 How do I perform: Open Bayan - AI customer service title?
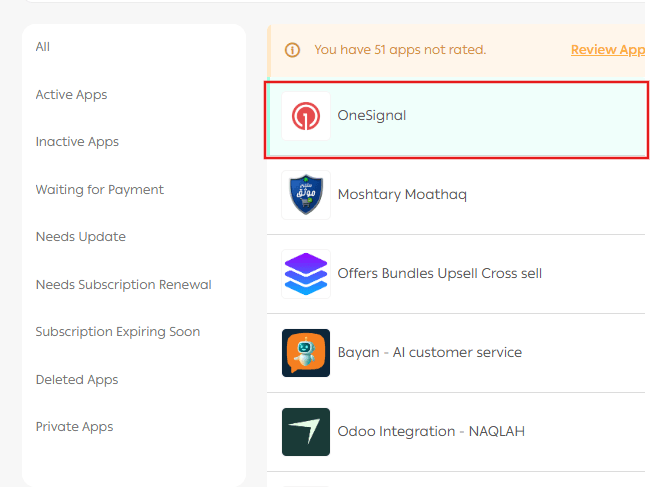point(429,353)
